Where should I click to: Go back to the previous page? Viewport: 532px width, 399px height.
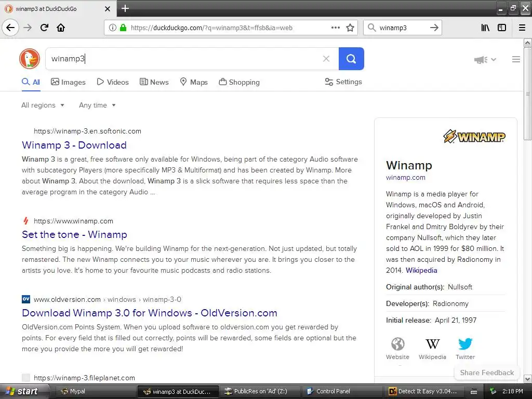coord(10,28)
